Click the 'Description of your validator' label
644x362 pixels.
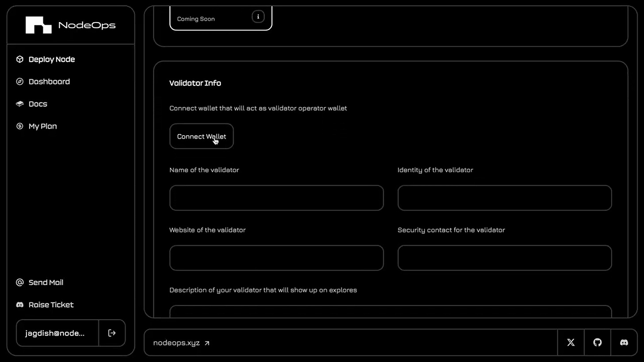pos(263,290)
